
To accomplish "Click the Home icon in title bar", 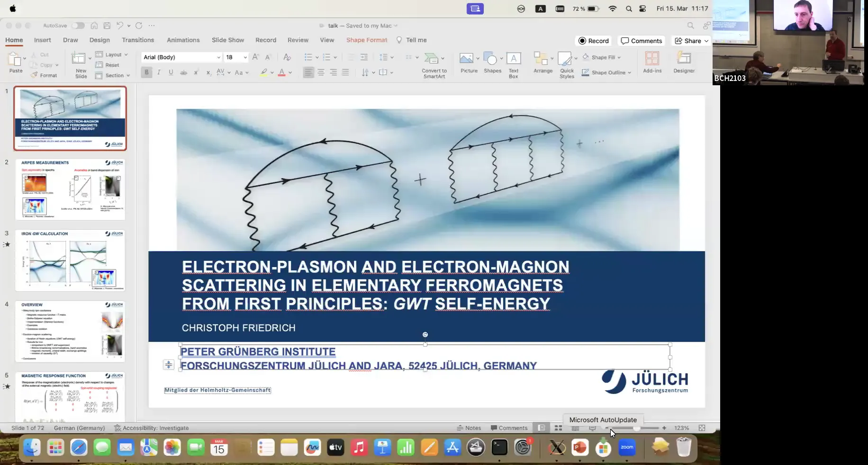I will click(94, 26).
